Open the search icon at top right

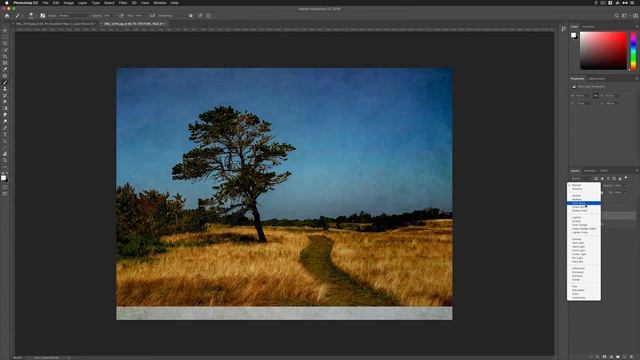coord(616,16)
